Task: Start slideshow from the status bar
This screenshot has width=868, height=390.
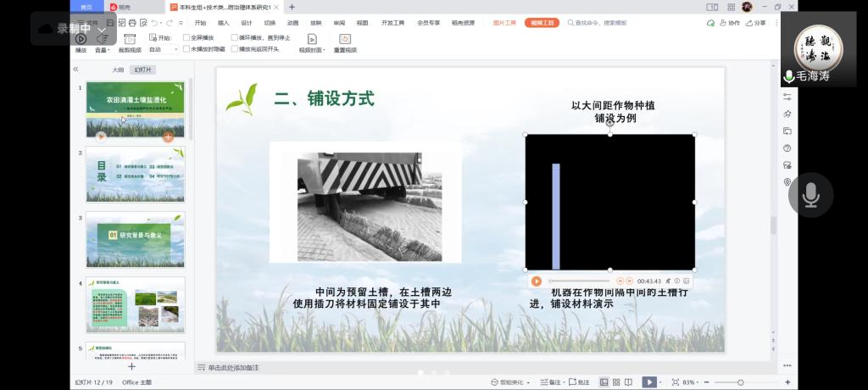Action: tap(648, 382)
